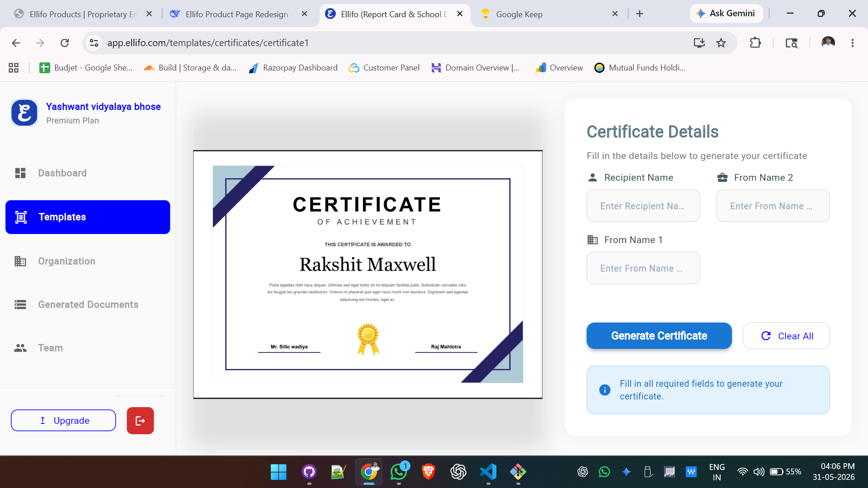The width and height of the screenshot is (868, 488).
Task: Focus the From Name 1 input field
Action: (643, 268)
